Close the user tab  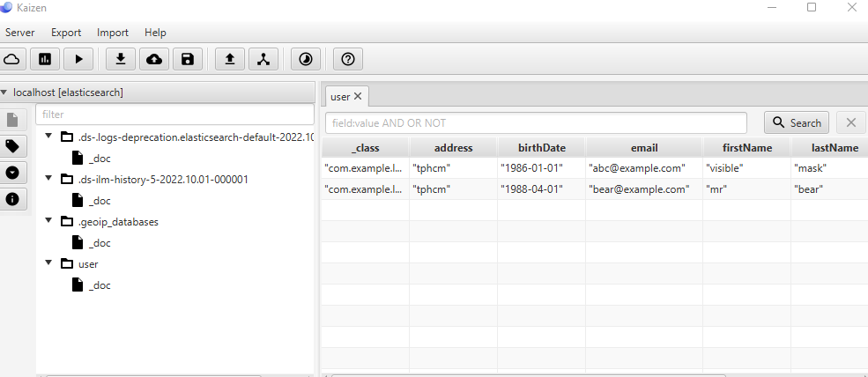click(358, 96)
